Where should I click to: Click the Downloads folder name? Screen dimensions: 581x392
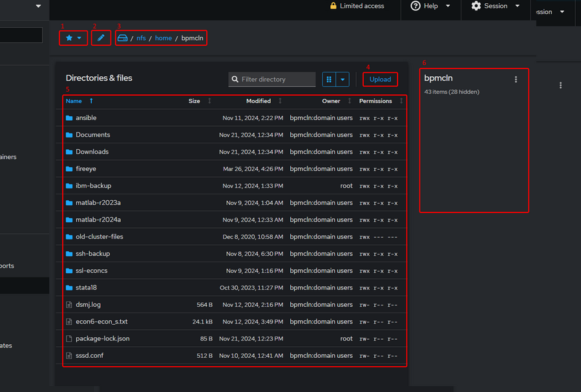tap(92, 152)
